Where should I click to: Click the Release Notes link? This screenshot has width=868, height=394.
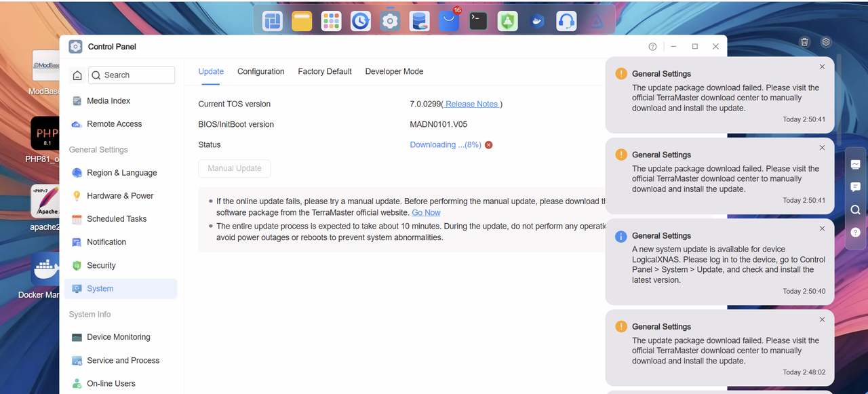(472, 104)
